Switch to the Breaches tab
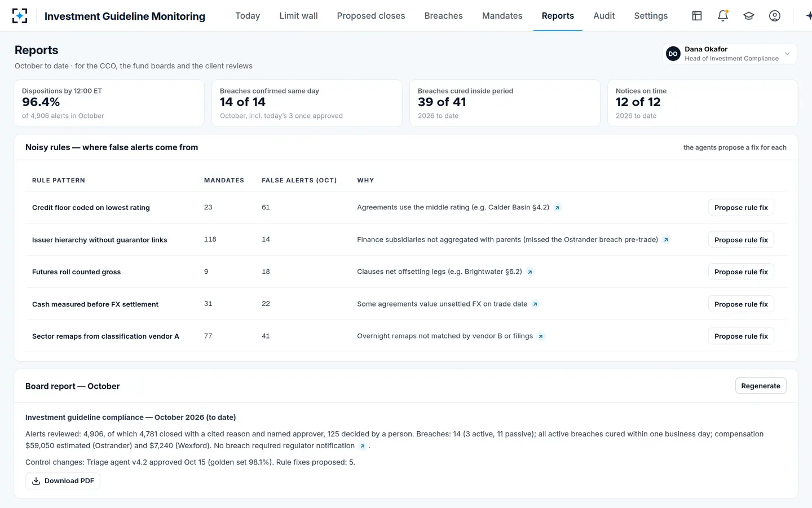The width and height of the screenshot is (812, 508). click(443, 16)
